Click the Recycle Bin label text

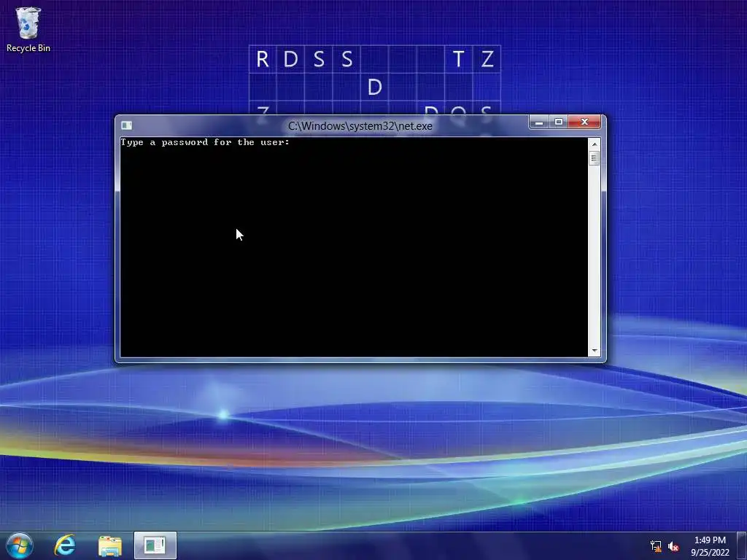[x=28, y=48]
